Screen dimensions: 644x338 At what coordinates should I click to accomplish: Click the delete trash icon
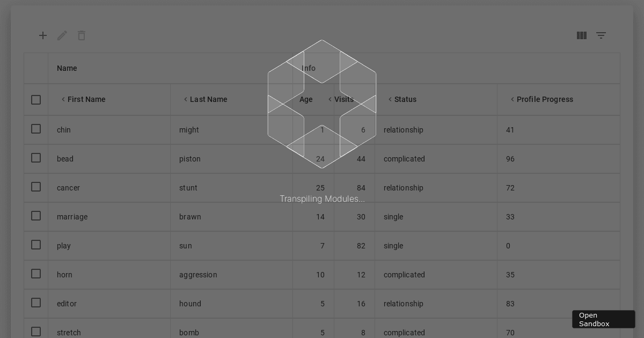pyautogui.click(x=82, y=35)
